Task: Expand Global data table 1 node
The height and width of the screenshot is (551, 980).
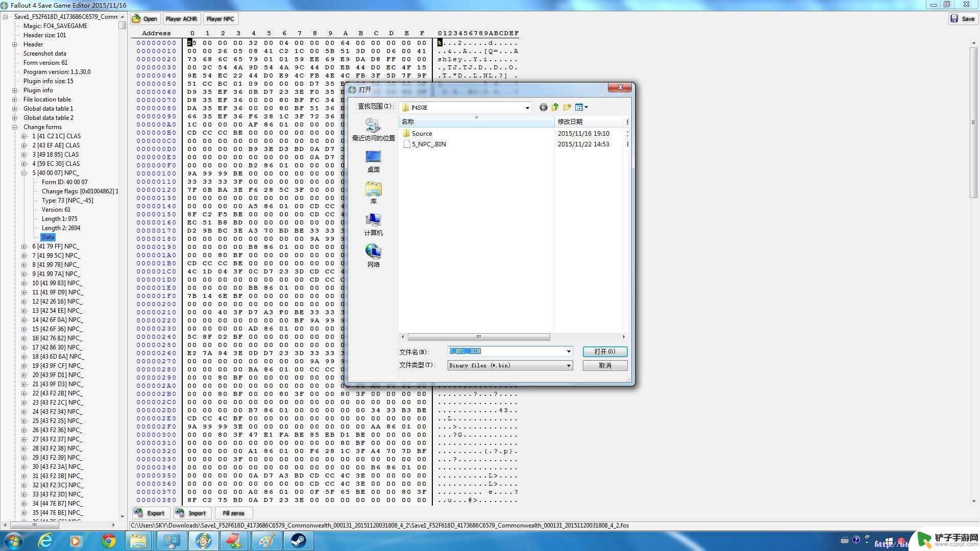Action: [15, 109]
